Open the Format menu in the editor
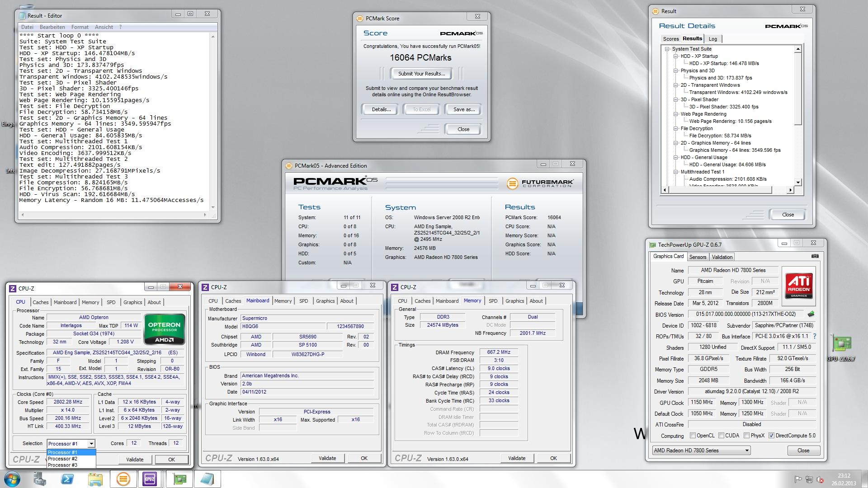The image size is (868, 488). 80,27
